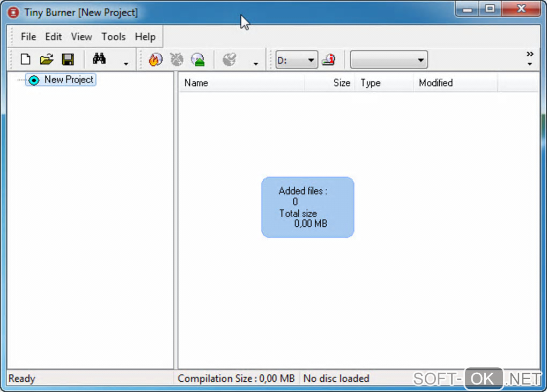Click the disc image icon with green arrow
Viewport: 547px width, 392px height.
(198, 60)
